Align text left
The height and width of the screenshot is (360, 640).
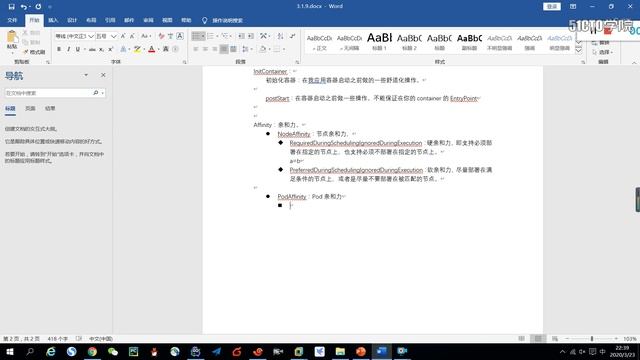click(x=196, y=49)
